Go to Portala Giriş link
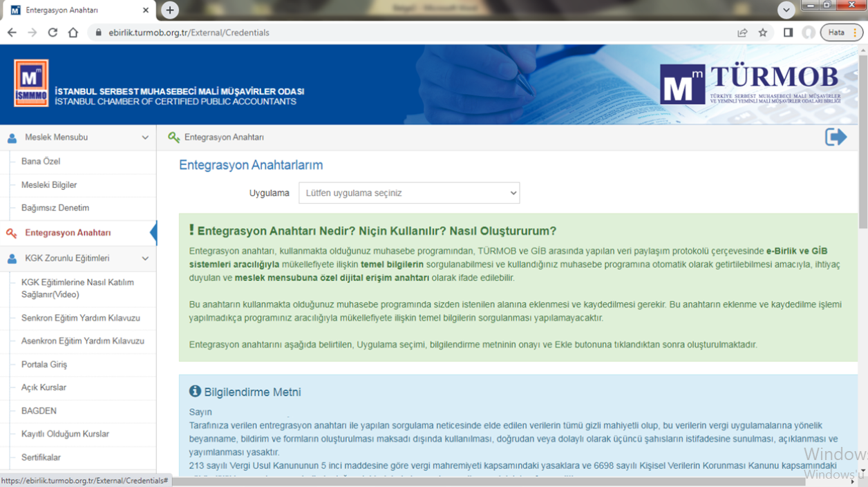The height and width of the screenshot is (487, 868). pos(44,365)
